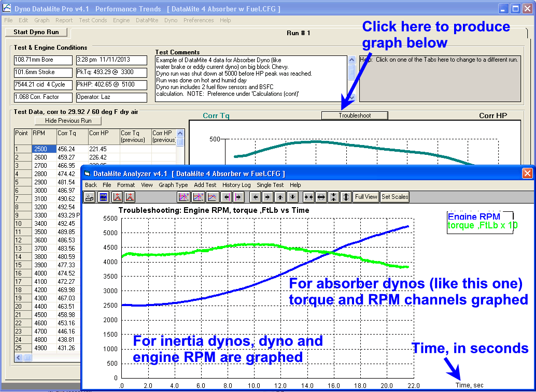Click the 108.71mm Bore field
This screenshot has height=392, width=536.
click(43, 60)
